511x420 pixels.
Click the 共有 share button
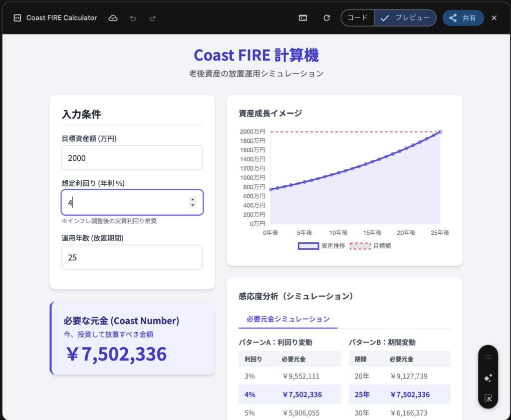[x=463, y=18]
